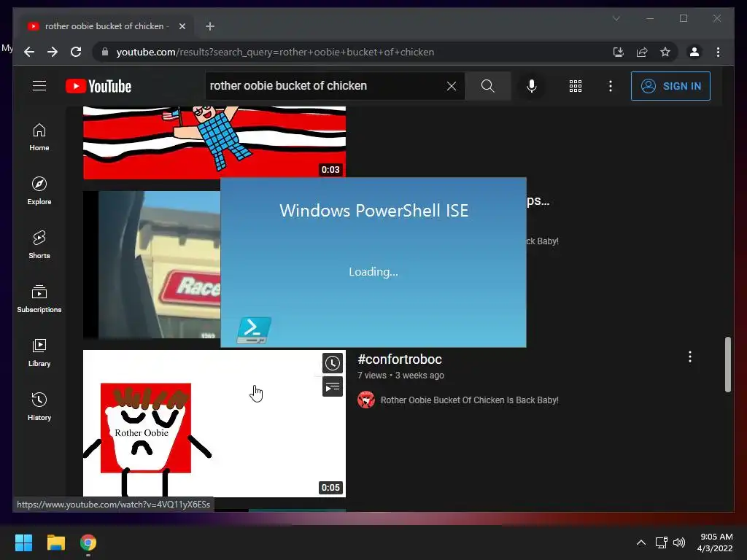Click the YouTube results page scrollbar
This screenshot has height=560, width=747.
(728, 365)
